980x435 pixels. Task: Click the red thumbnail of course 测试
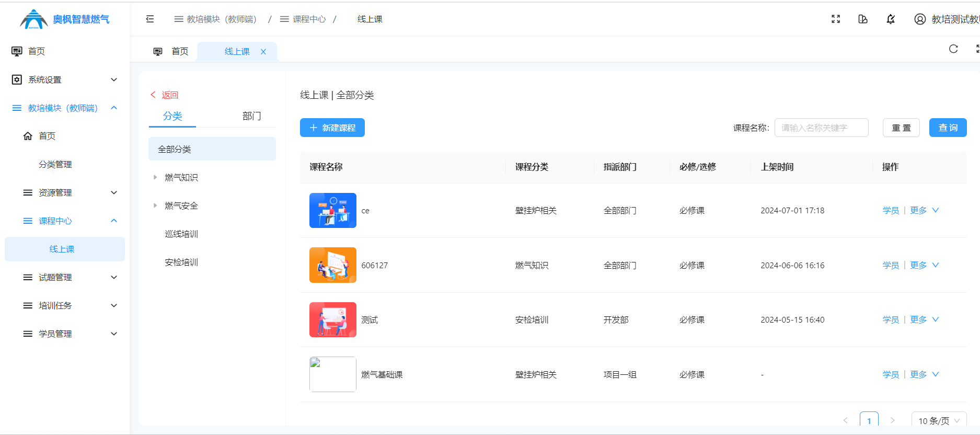(333, 319)
